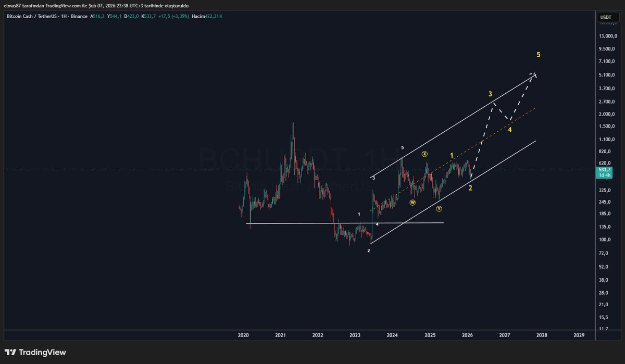This screenshot has width=625, height=364.
Task: Click the 2024 time axis label
Action: click(392, 335)
